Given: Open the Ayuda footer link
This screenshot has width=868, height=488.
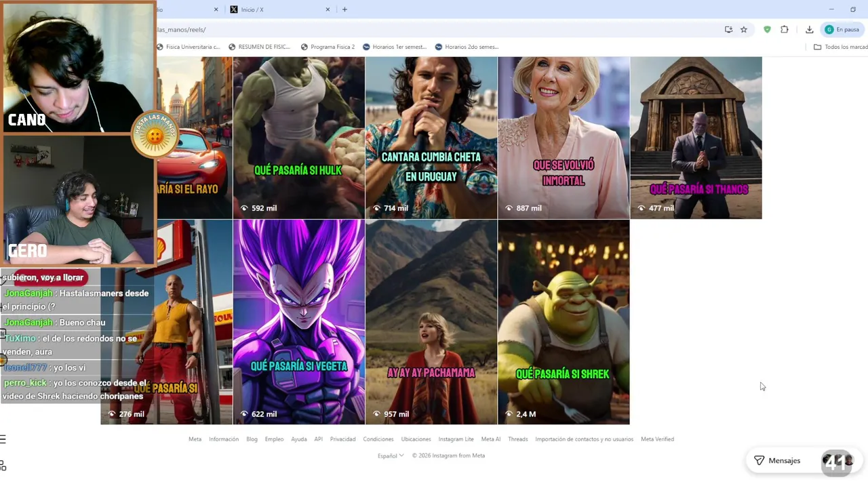Looking at the screenshot, I should tap(299, 439).
